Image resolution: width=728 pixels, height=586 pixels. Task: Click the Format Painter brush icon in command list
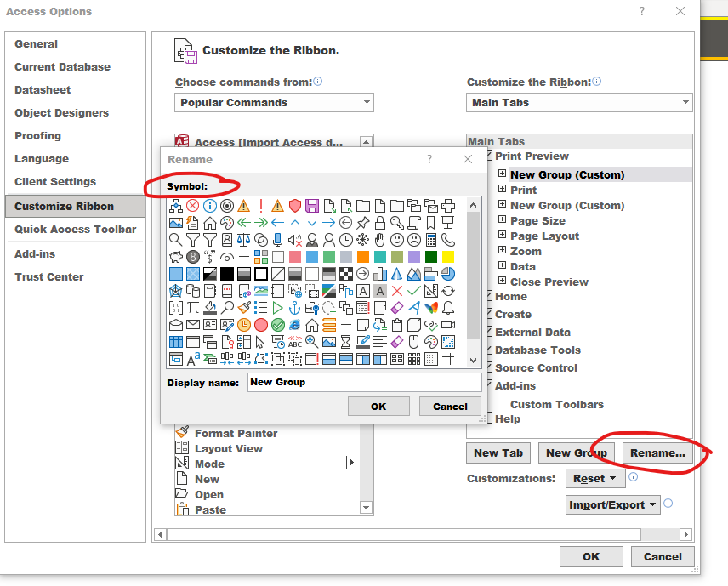coord(182,432)
